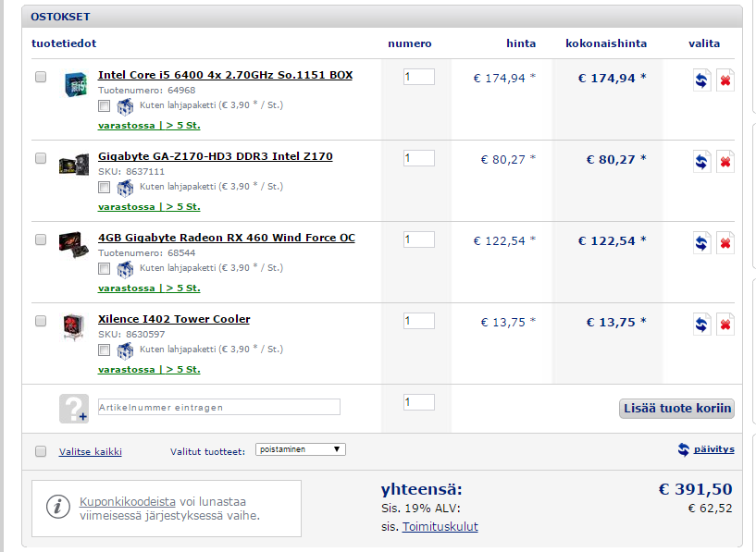Open the Toimituskulut link
This screenshot has height=552, width=756.
point(440,526)
